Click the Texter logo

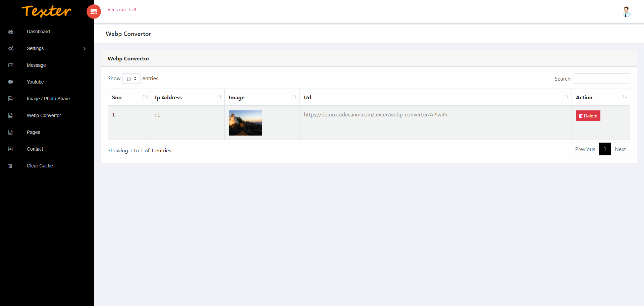[x=47, y=11]
